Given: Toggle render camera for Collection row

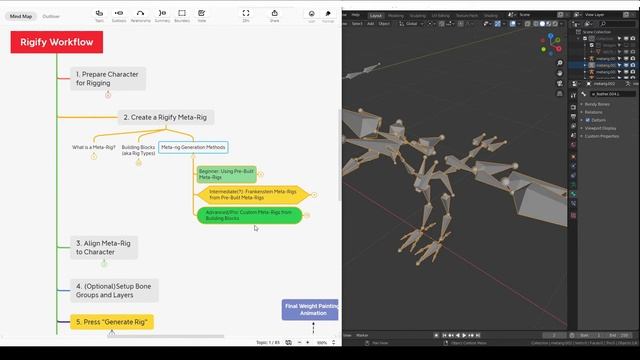Looking at the screenshot, I should [x=633, y=38].
